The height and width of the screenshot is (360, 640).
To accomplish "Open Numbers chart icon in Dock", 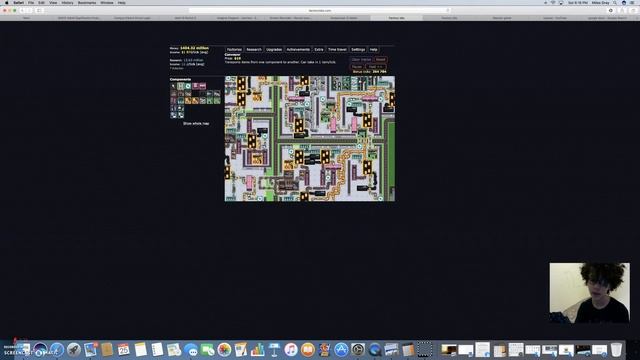I will coord(258,350).
